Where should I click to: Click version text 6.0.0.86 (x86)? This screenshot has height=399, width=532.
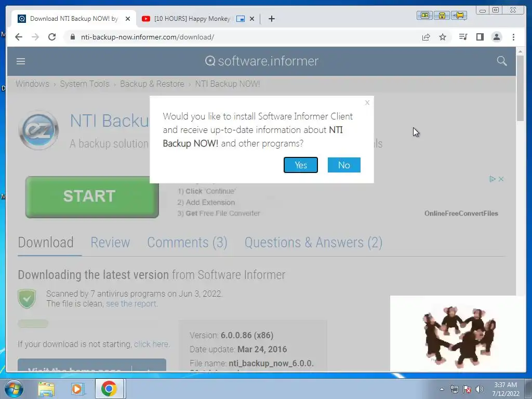click(247, 335)
